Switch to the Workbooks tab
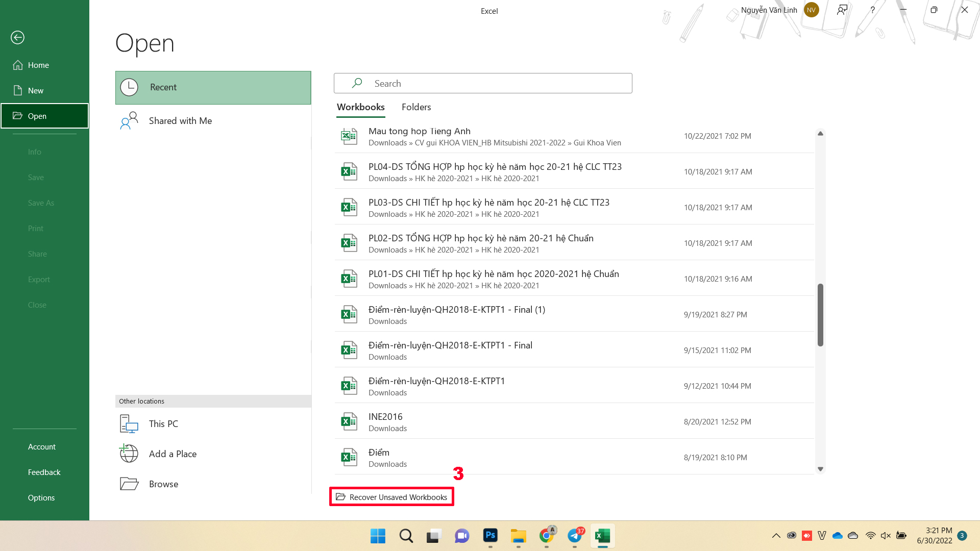This screenshot has height=551, width=980. pyautogui.click(x=360, y=107)
